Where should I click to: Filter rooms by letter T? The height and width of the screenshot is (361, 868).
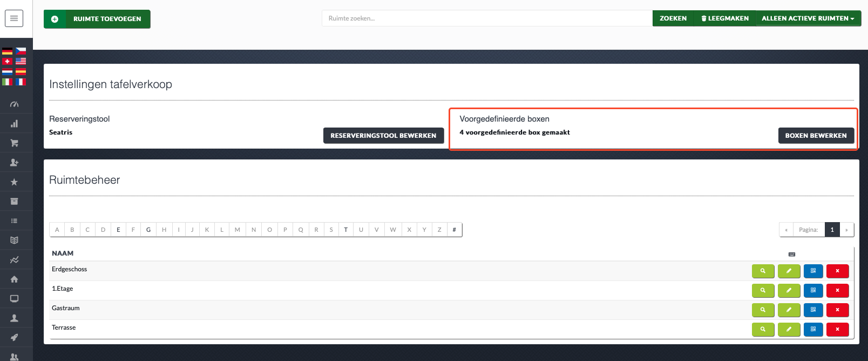click(346, 230)
